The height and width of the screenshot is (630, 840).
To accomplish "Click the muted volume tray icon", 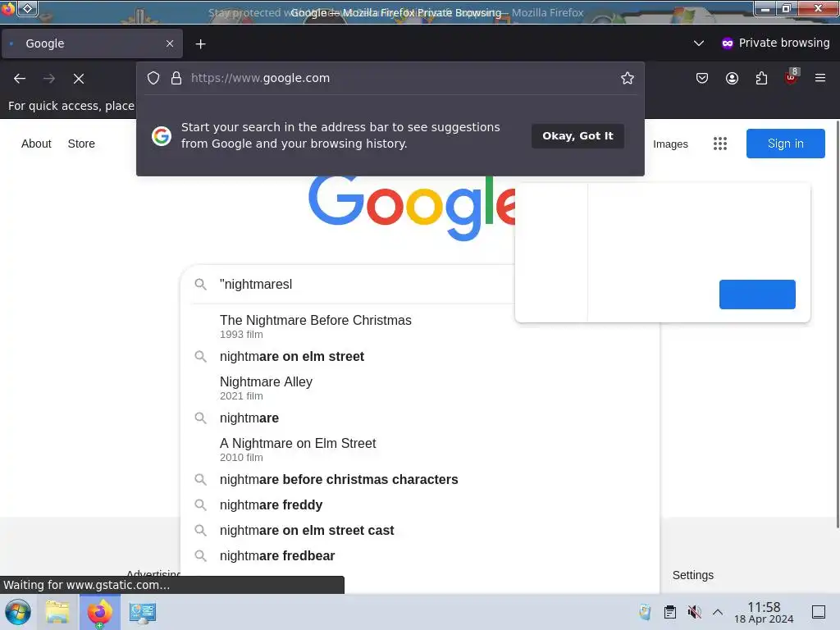I will [x=694, y=612].
